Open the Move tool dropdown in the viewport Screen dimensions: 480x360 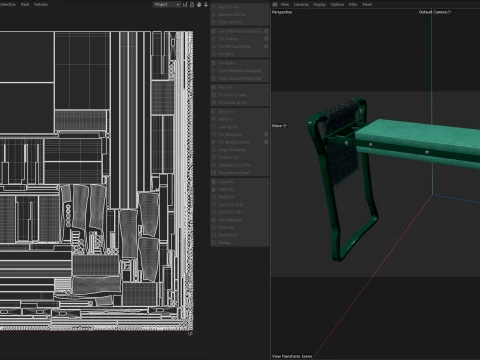(x=279, y=126)
